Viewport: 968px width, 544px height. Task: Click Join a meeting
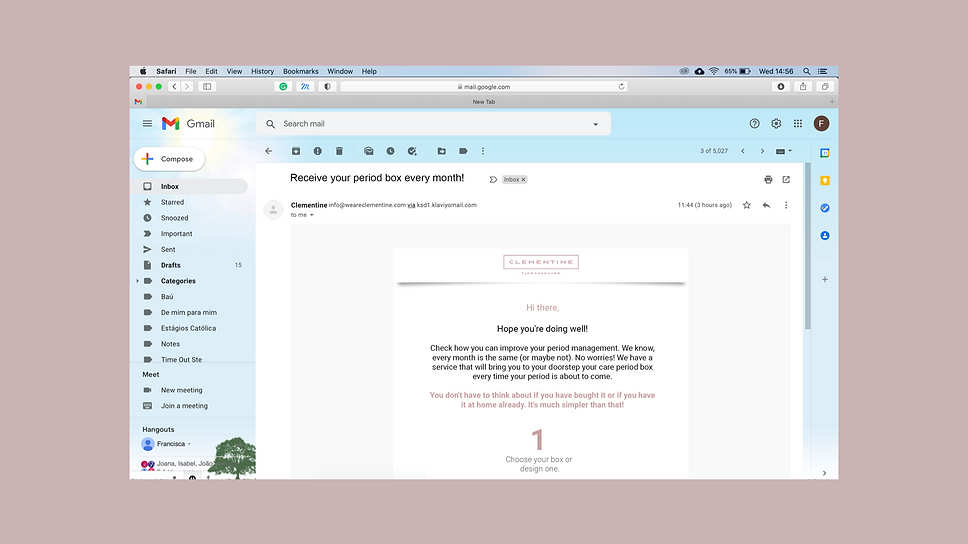tap(184, 406)
